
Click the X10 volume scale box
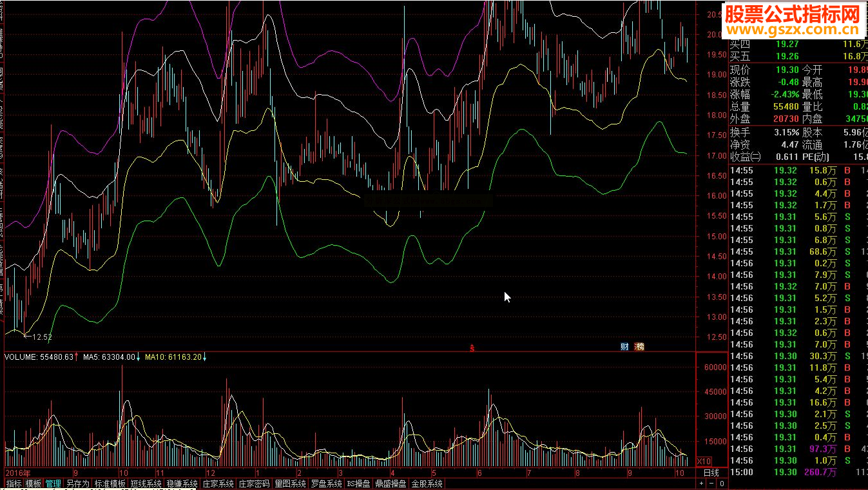pos(704,461)
